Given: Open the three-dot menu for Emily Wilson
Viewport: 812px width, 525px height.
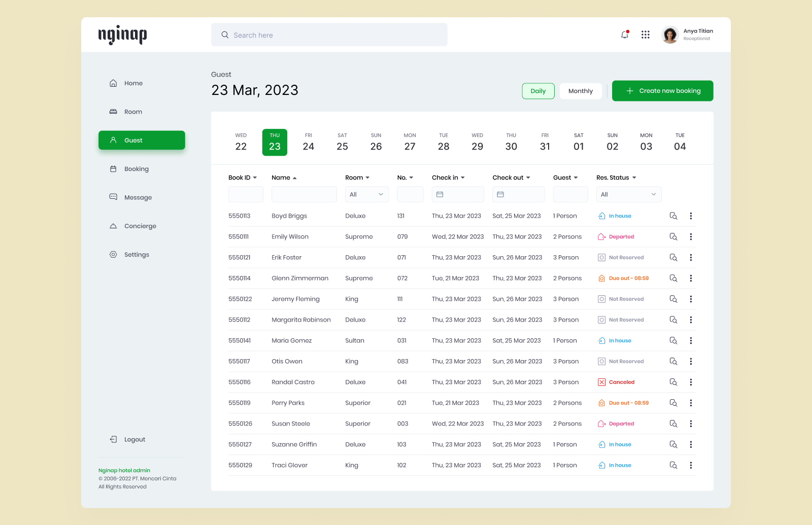Looking at the screenshot, I should pyautogui.click(x=691, y=236).
